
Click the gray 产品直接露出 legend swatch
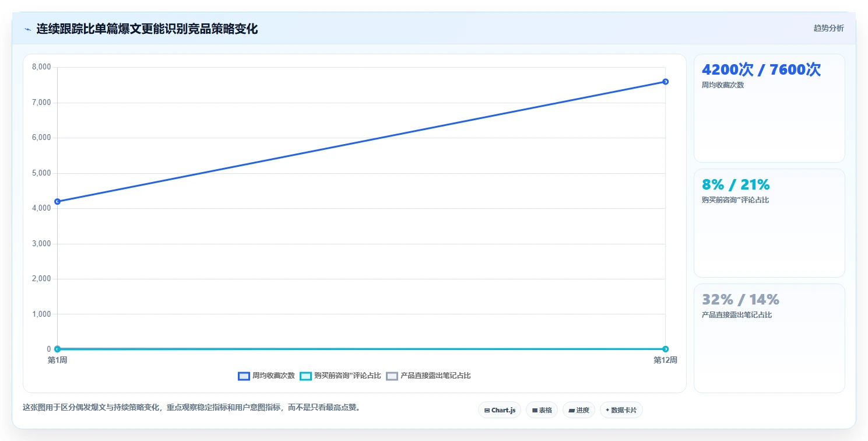392,376
